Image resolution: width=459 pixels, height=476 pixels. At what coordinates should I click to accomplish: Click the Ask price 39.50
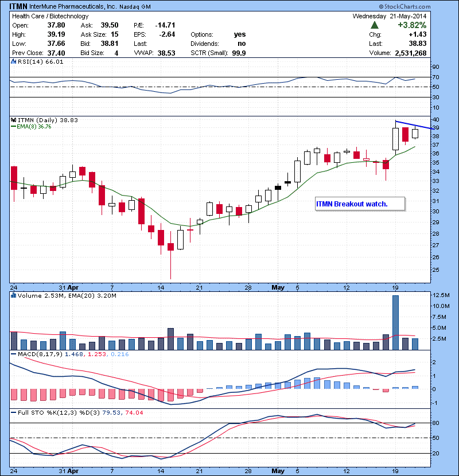coord(110,25)
